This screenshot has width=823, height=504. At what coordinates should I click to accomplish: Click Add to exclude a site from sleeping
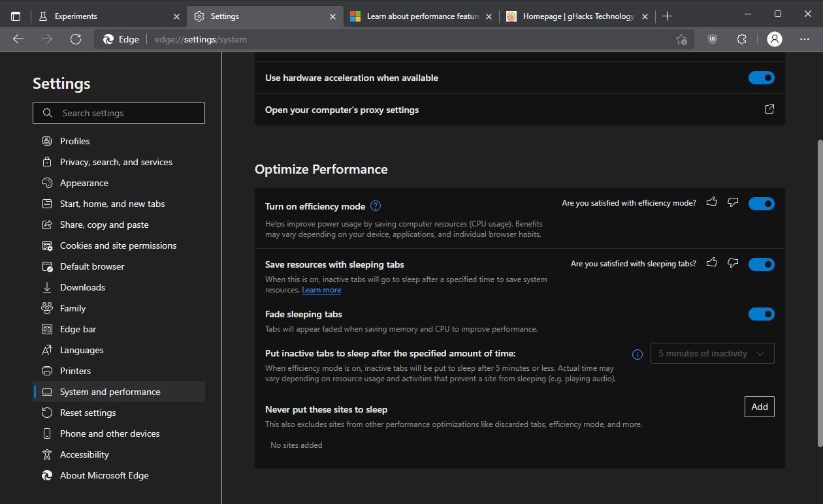(759, 406)
